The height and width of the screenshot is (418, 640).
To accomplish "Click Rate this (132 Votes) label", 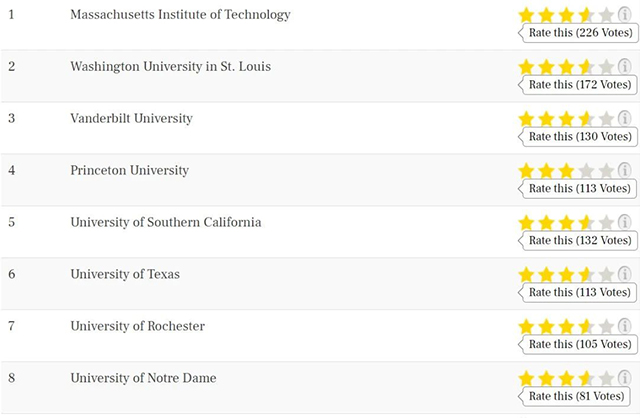I will (x=580, y=240).
